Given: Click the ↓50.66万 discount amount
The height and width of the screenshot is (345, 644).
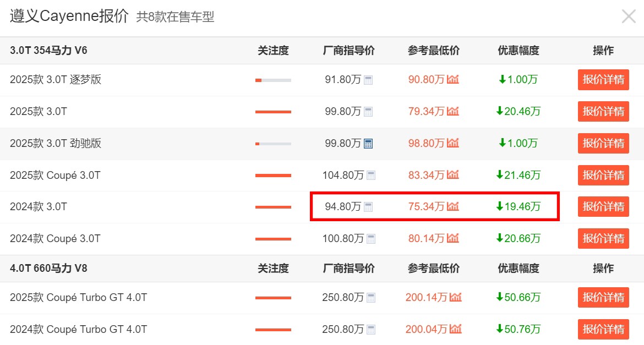Looking at the screenshot, I should (519, 297).
